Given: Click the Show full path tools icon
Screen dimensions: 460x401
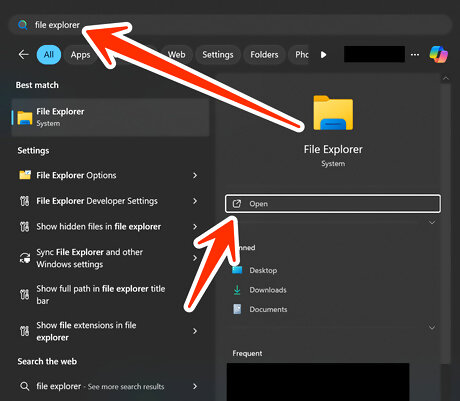Looking at the screenshot, I should (25, 295).
